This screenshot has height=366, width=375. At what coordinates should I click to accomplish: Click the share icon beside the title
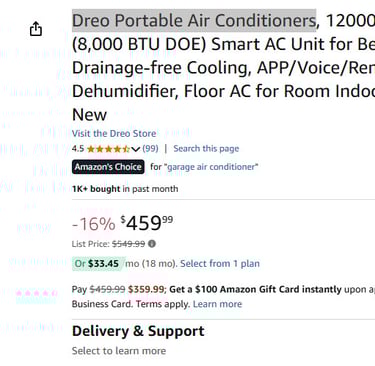[x=36, y=29]
